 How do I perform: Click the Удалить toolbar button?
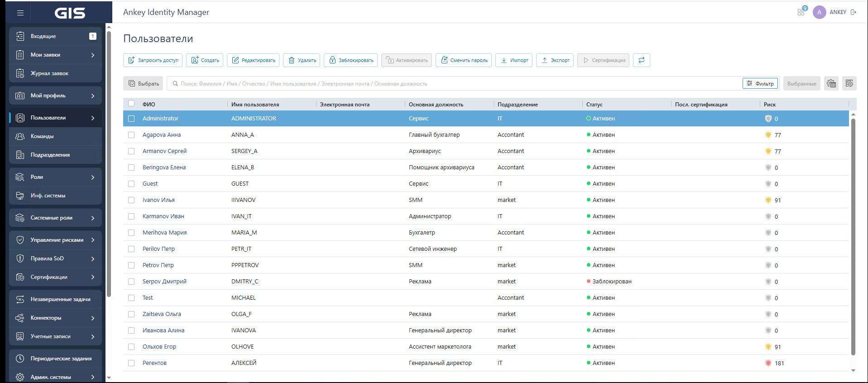click(302, 60)
